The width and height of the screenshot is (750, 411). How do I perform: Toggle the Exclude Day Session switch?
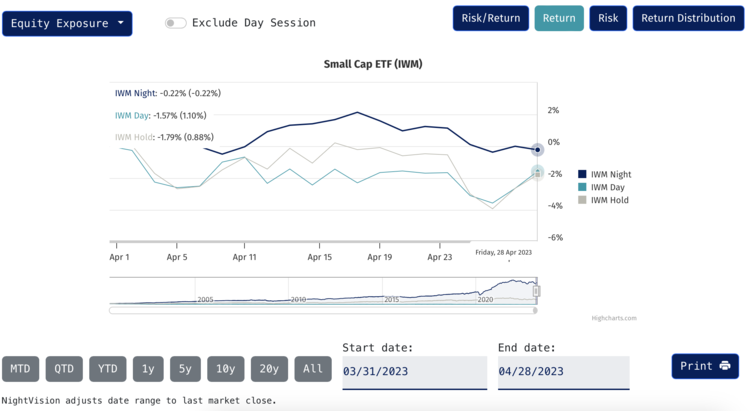point(176,23)
